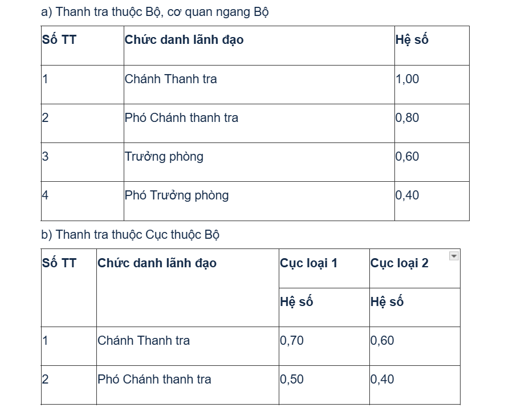The image size is (509, 420).
Task: Select the 'Phó Trưởng phòng' cell
Action: 177,195
